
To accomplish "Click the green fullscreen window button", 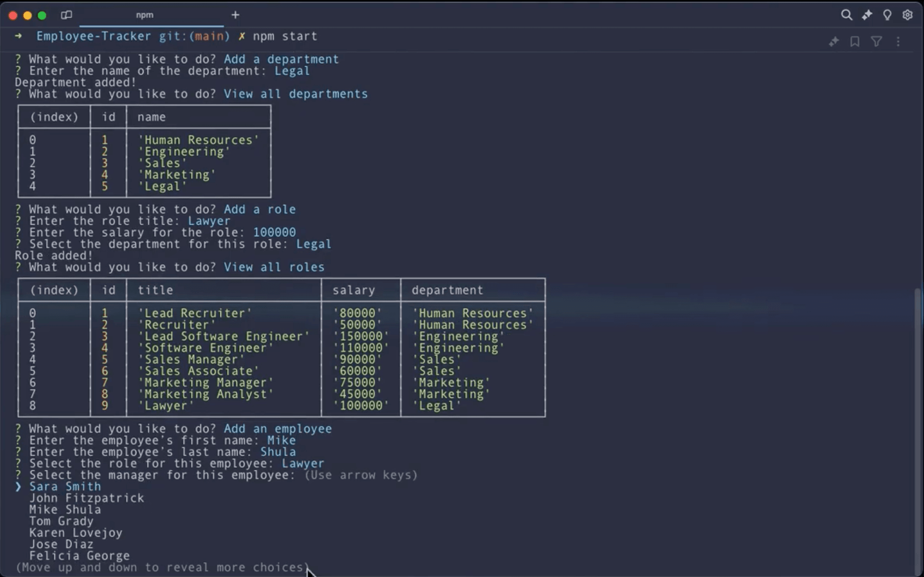I will [42, 15].
